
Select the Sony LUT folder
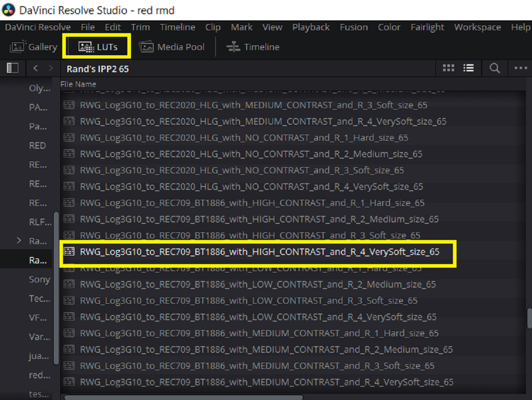coord(39,279)
